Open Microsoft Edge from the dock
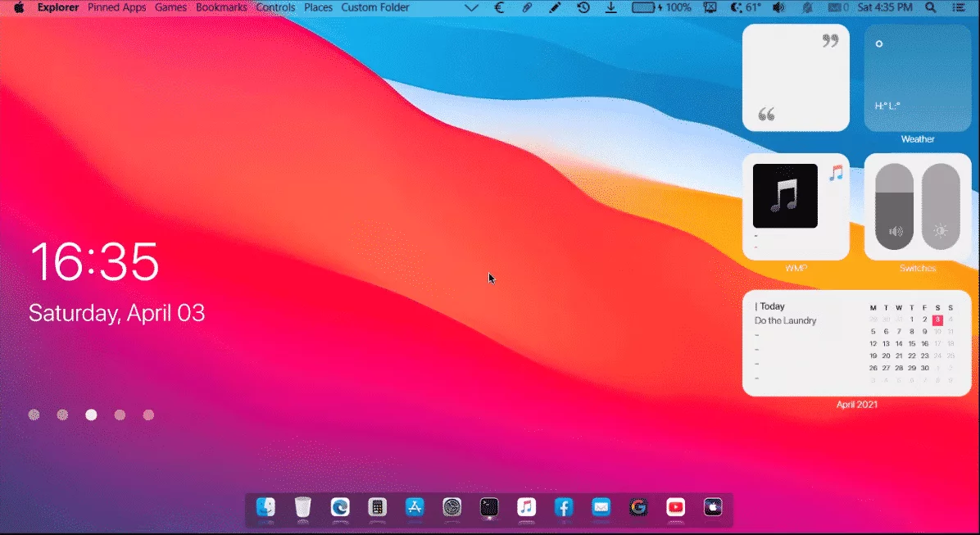 coord(340,508)
